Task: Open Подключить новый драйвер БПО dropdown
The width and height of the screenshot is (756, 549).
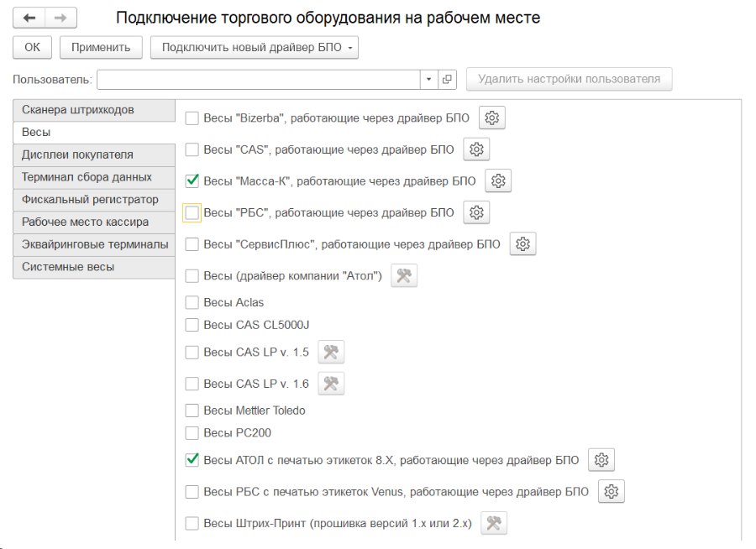Action: 254,47
